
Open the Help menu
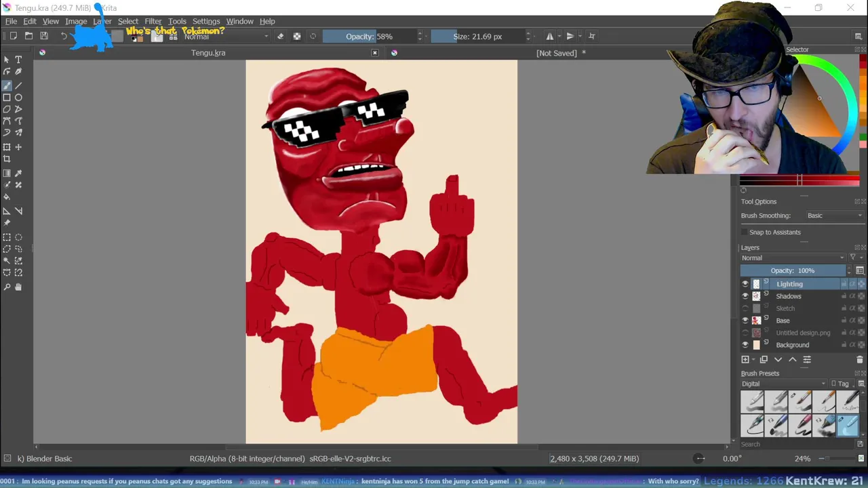[267, 22]
